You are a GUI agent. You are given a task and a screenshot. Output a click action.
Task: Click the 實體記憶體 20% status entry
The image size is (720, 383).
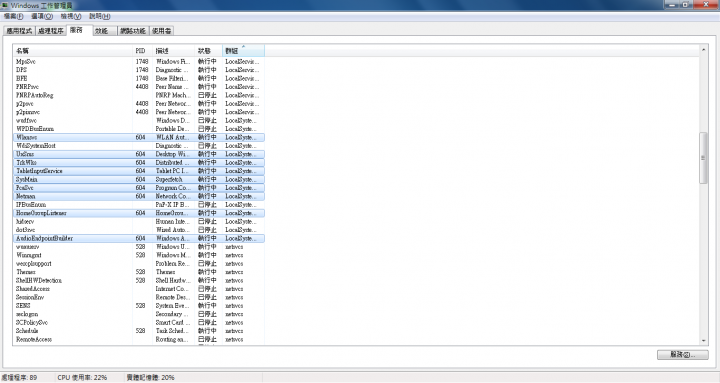(150, 377)
